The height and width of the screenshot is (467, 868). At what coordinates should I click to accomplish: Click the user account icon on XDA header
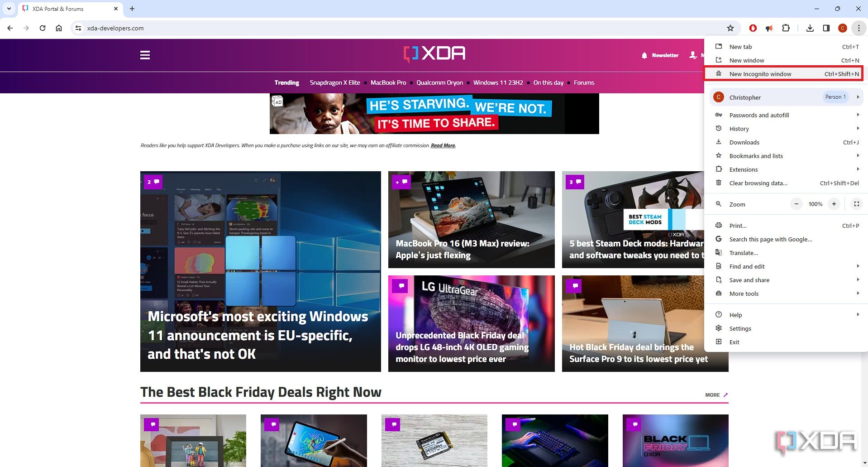pyautogui.click(x=693, y=55)
